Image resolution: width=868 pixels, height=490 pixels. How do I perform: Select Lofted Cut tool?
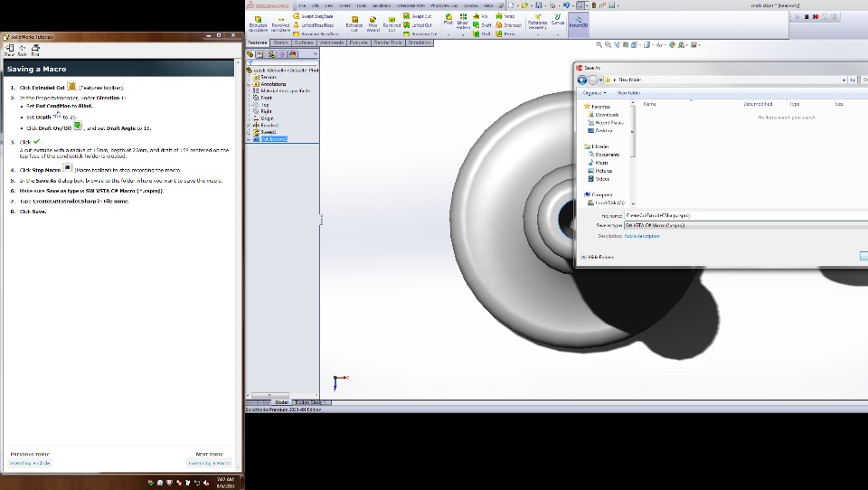418,25
